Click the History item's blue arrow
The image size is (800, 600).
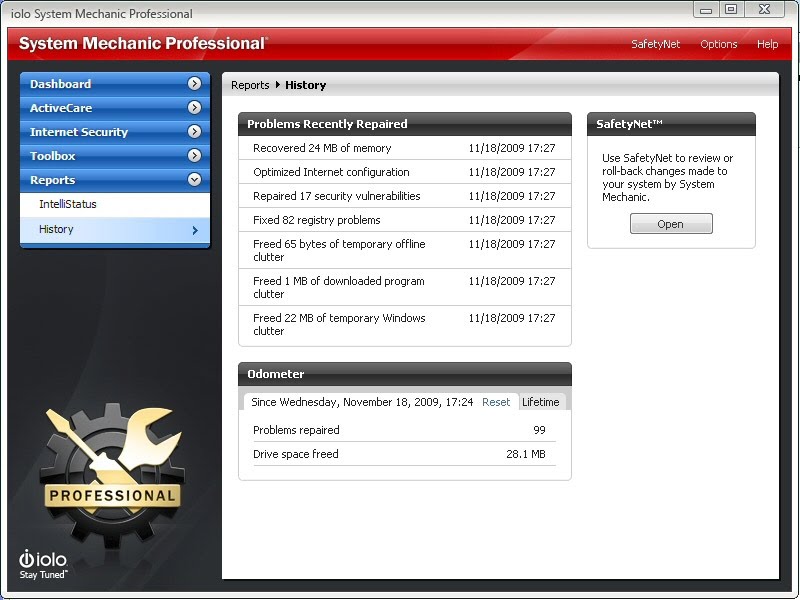click(x=195, y=231)
